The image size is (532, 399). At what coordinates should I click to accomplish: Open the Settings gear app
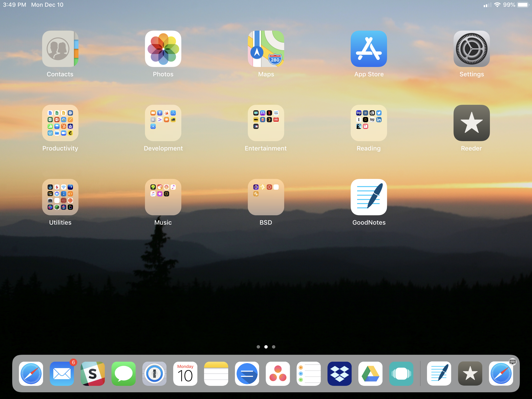tap(472, 49)
